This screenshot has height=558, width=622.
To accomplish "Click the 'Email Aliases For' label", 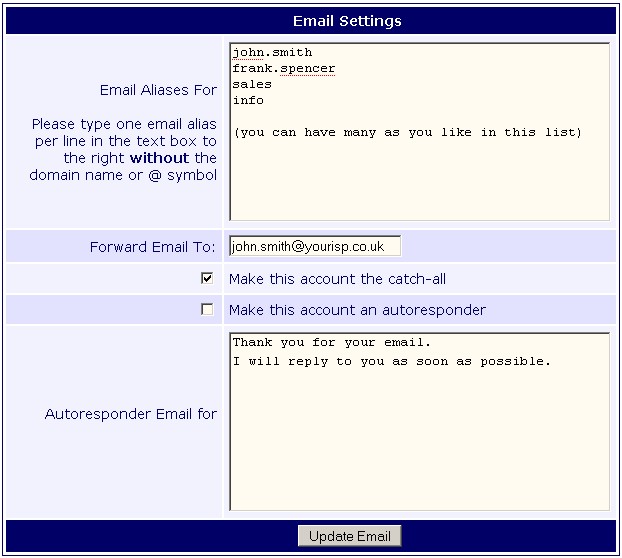I will [x=158, y=90].
